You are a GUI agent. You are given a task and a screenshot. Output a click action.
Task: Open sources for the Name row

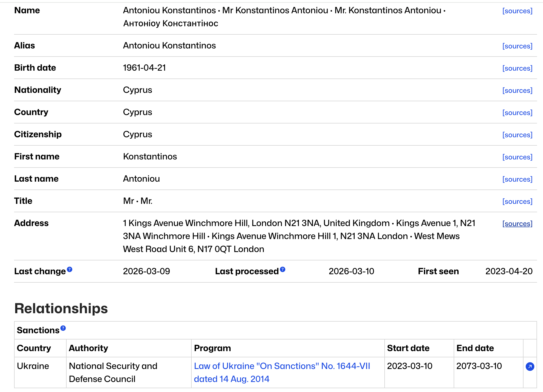[517, 11]
